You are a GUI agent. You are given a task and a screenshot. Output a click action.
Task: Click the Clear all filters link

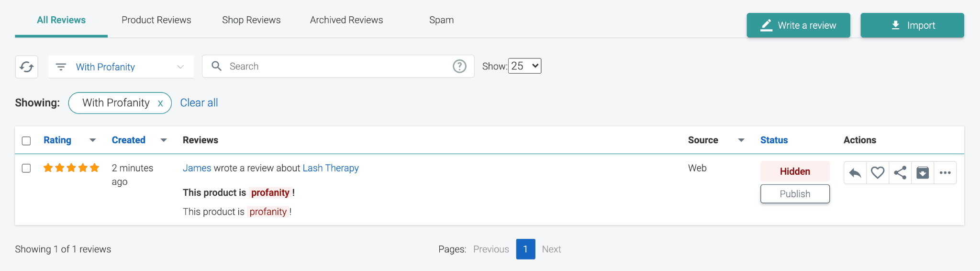(199, 103)
